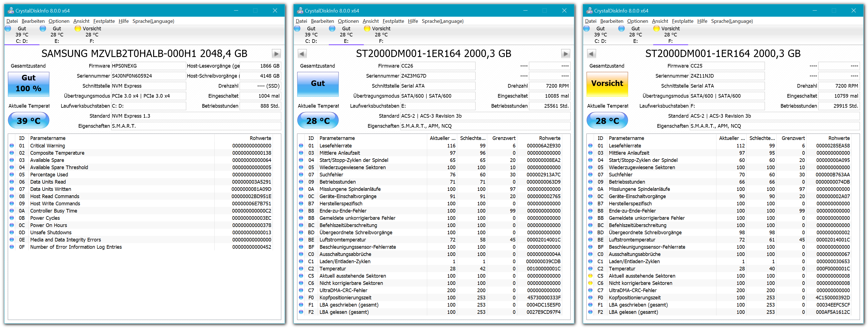
Task: Click status dot of Power On Hours row
Action: tap(12, 225)
